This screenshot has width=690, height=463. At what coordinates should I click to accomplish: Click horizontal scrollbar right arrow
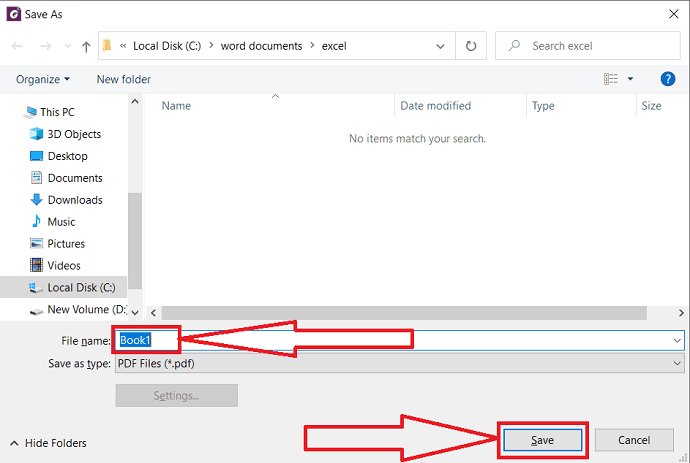tap(681, 313)
